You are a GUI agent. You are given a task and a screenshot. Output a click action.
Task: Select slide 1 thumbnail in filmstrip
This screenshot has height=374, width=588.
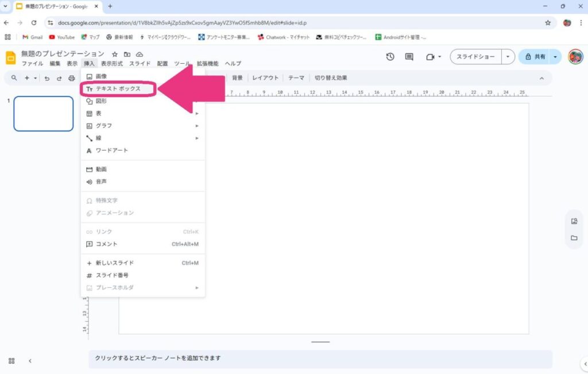click(x=44, y=114)
